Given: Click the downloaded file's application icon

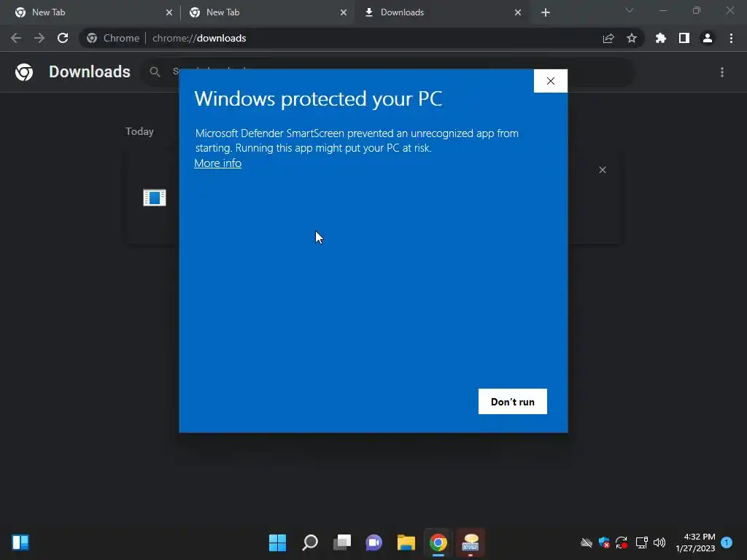Looking at the screenshot, I should 155,197.
